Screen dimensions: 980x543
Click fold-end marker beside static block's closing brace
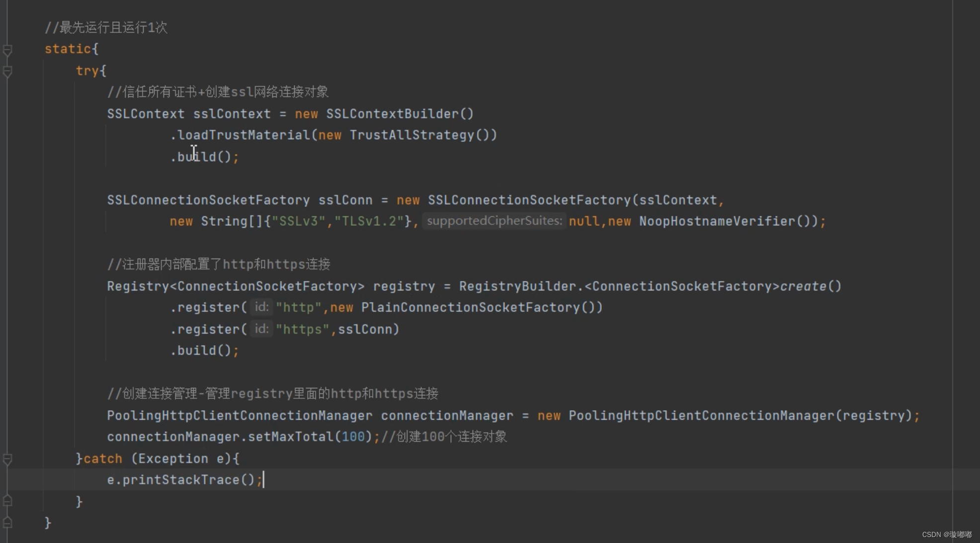[7, 522]
